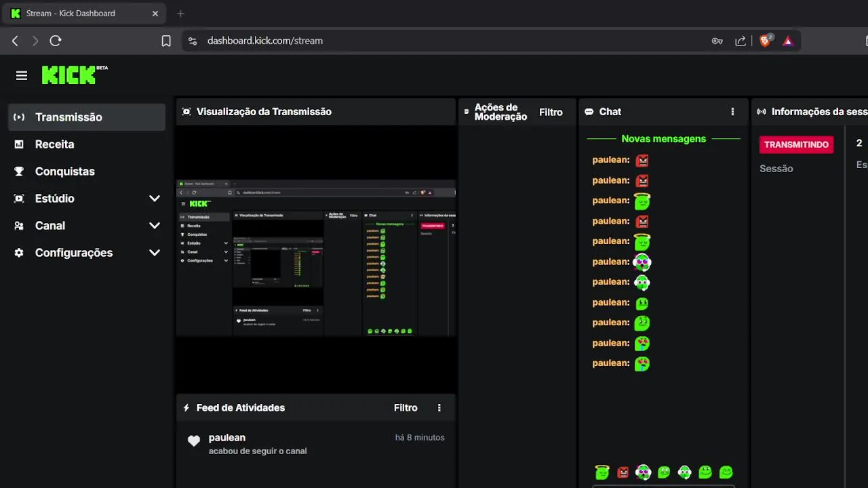Click the Visualização da Transmissão panel icon

(186, 112)
